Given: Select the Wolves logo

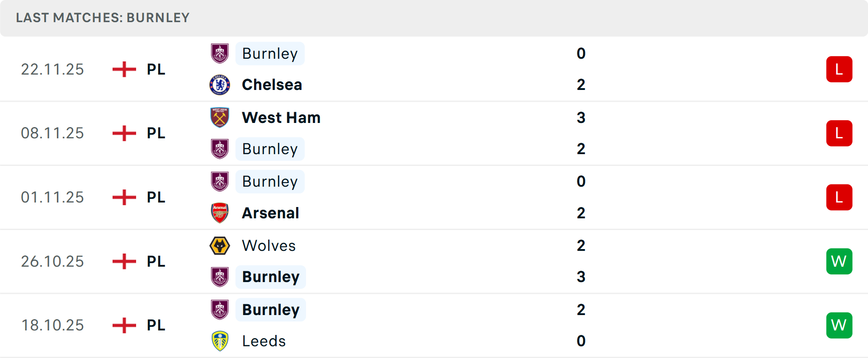Looking at the screenshot, I should point(220,246).
